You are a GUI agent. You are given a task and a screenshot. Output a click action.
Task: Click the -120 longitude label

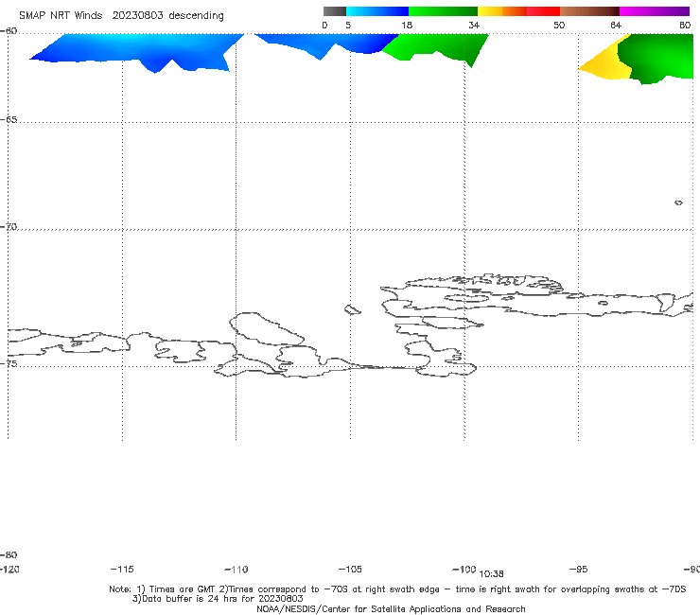[x=9, y=570]
